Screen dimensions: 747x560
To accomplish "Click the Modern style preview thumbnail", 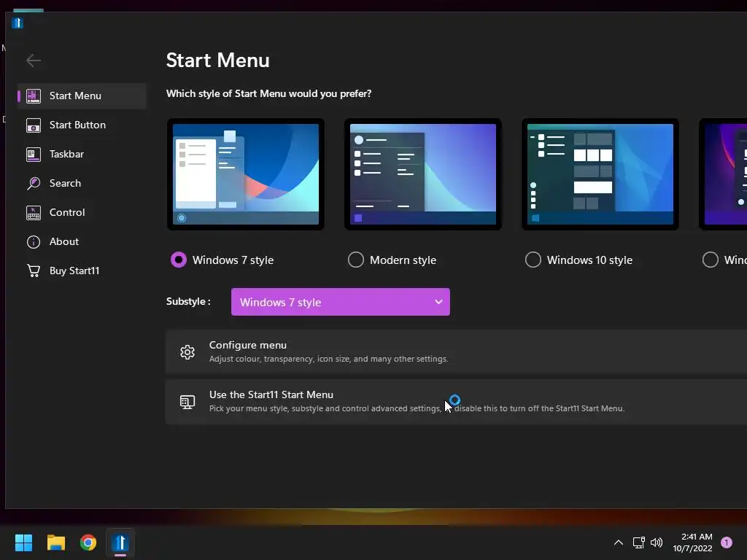I will pyautogui.click(x=423, y=174).
